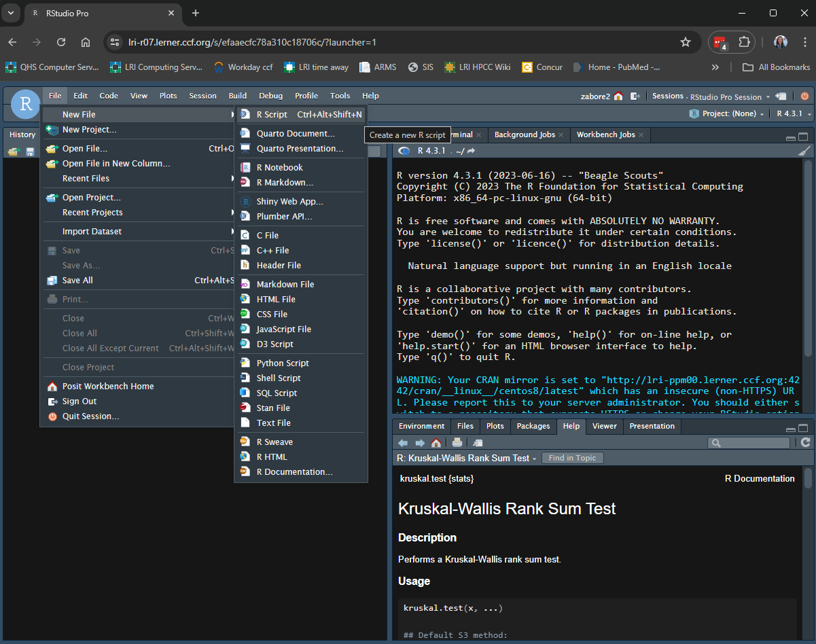Screen dimensions: 816x644
Task: Show more bookmarks with the chevron
Action: click(x=715, y=67)
